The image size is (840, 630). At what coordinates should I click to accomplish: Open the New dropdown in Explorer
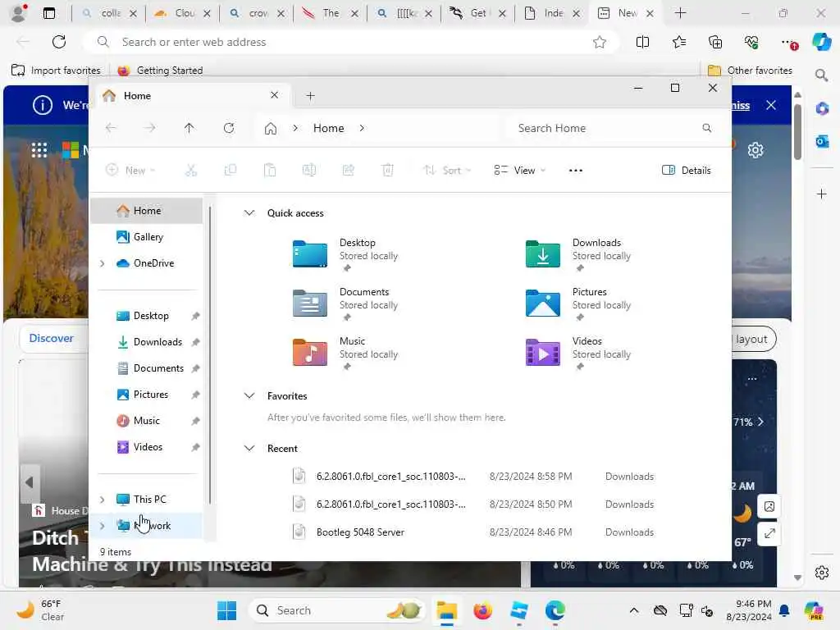[x=130, y=171]
